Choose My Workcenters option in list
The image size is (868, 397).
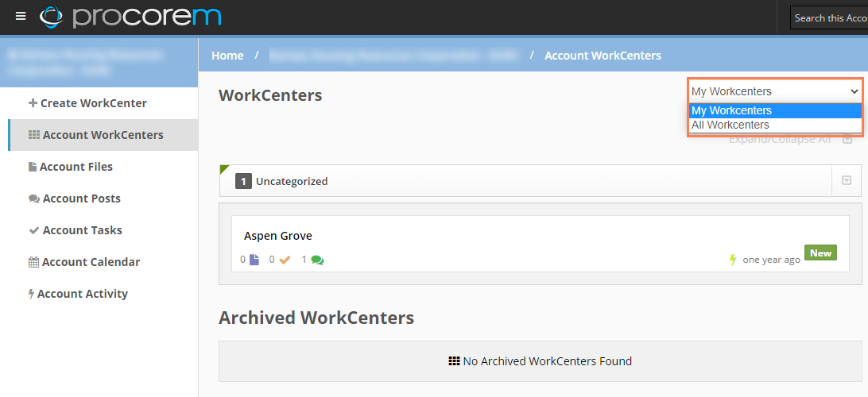pyautogui.click(x=775, y=110)
